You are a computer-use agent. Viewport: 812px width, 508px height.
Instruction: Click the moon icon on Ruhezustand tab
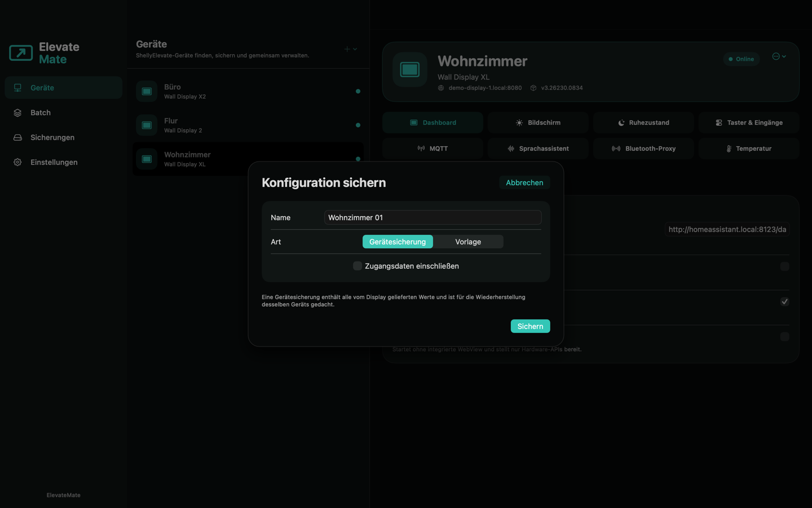621,122
